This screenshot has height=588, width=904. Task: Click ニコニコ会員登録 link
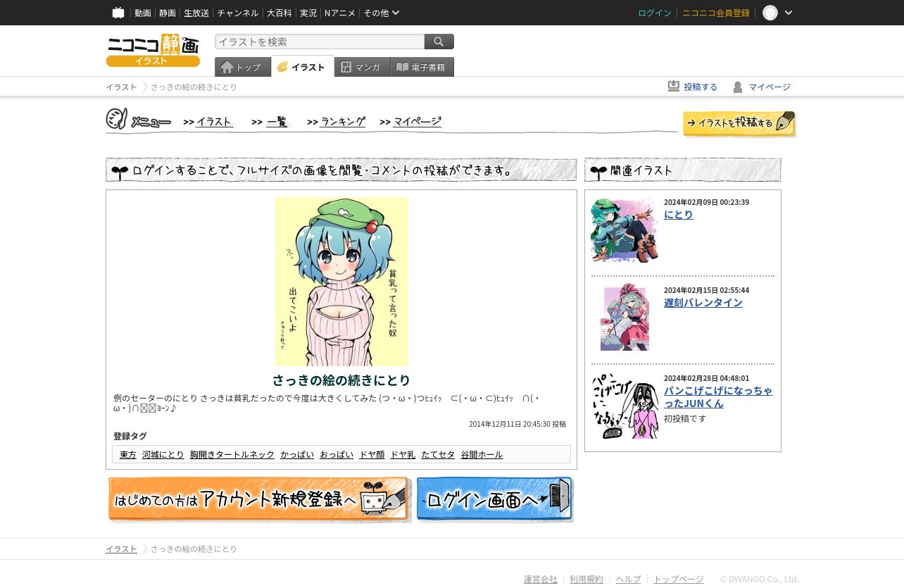click(x=716, y=13)
